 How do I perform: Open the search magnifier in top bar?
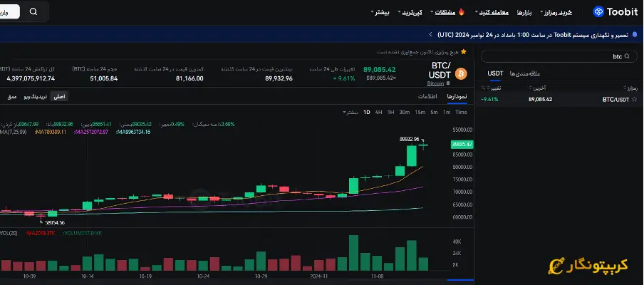click(x=33, y=11)
